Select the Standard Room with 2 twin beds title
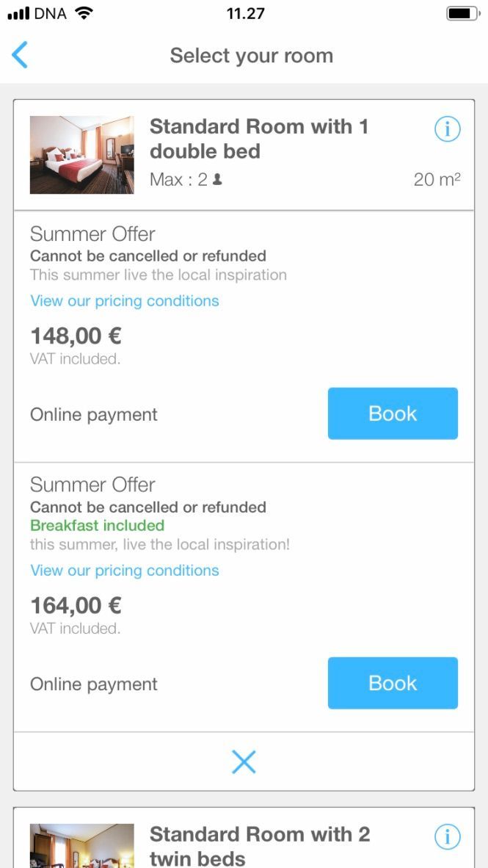The height and width of the screenshot is (868, 488). pyautogui.click(x=260, y=846)
